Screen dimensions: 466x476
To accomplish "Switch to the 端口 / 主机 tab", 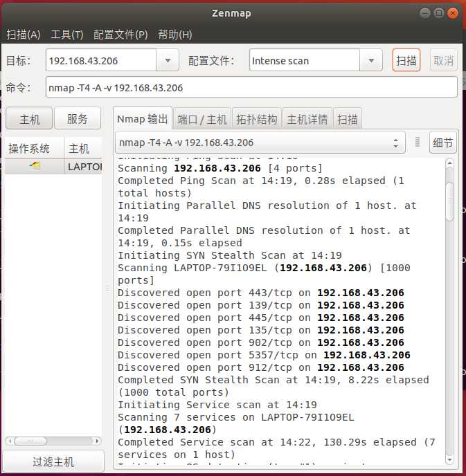I will click(202, 119).
